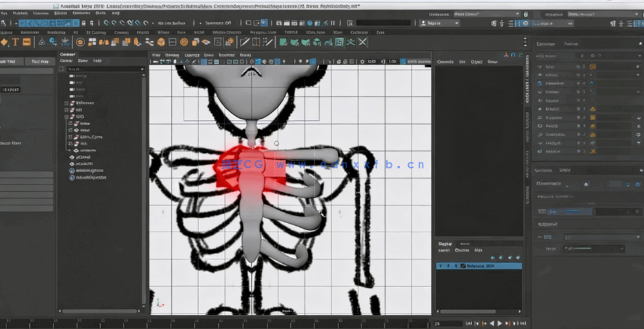
Task: Click the Tool Help button
Action: point(40,61)
